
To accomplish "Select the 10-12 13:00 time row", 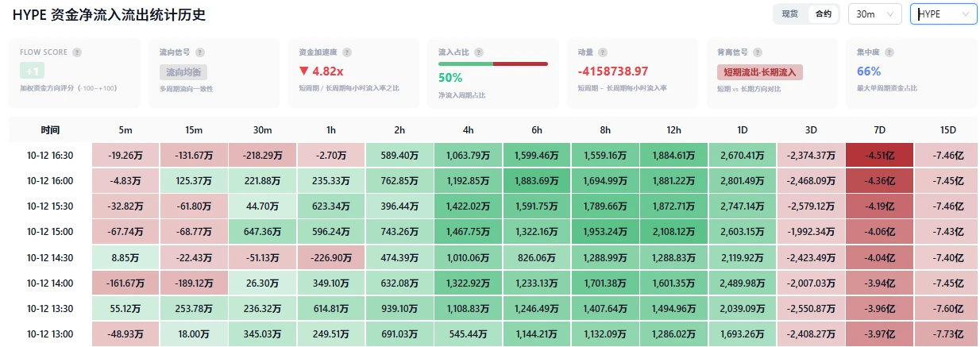I will pyautogui.click(x=50, y=334).
